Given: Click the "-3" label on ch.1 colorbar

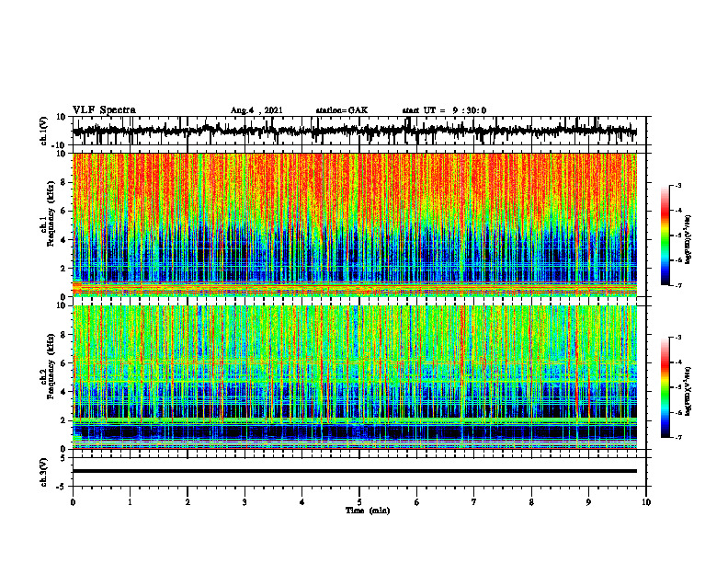Looking at the screenshot, I should (x=677, y=185).
